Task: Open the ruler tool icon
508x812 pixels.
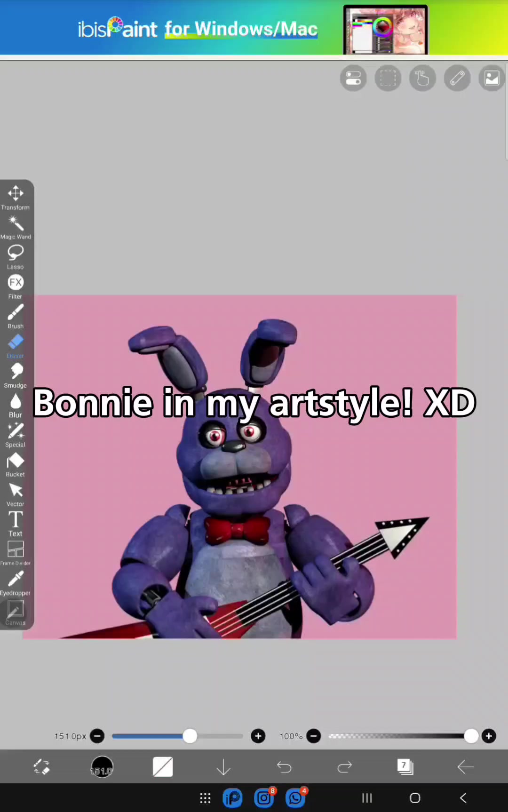Action: (457, 78)
